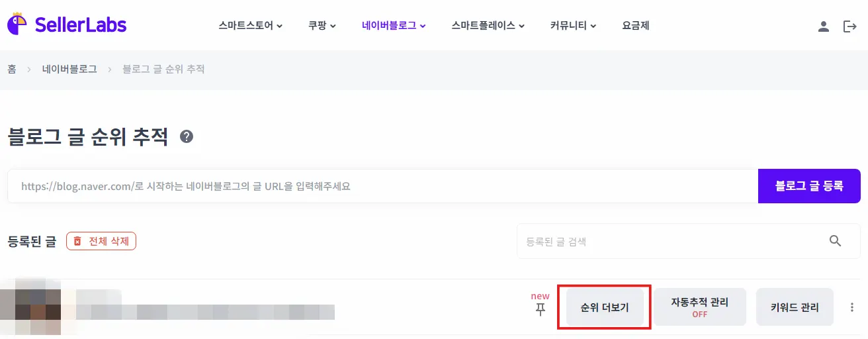Expand the 네이버블로그 dropdown menu
This screenshot has width=868, height=339.
(x=394, y=26)
